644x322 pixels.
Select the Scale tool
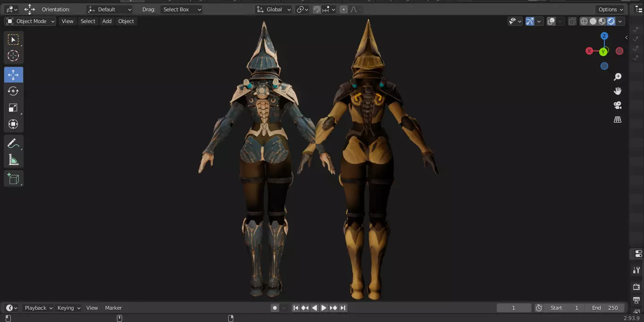coord(13,107)
